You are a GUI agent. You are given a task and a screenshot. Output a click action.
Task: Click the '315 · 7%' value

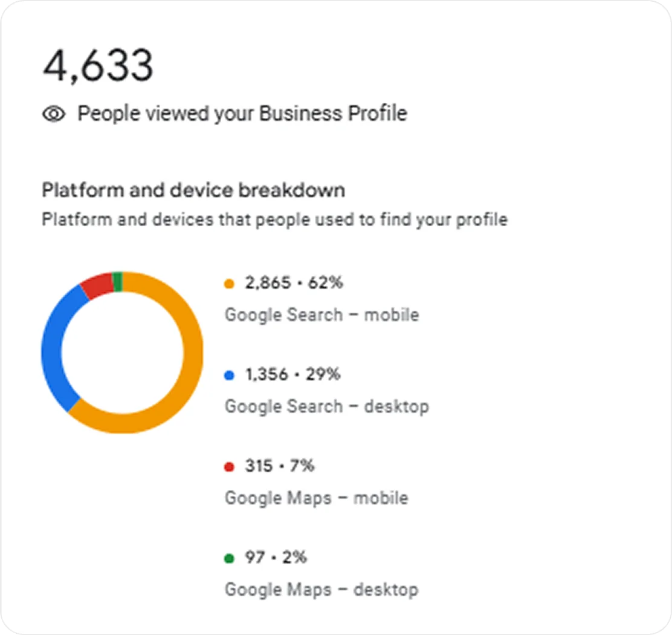279,466
